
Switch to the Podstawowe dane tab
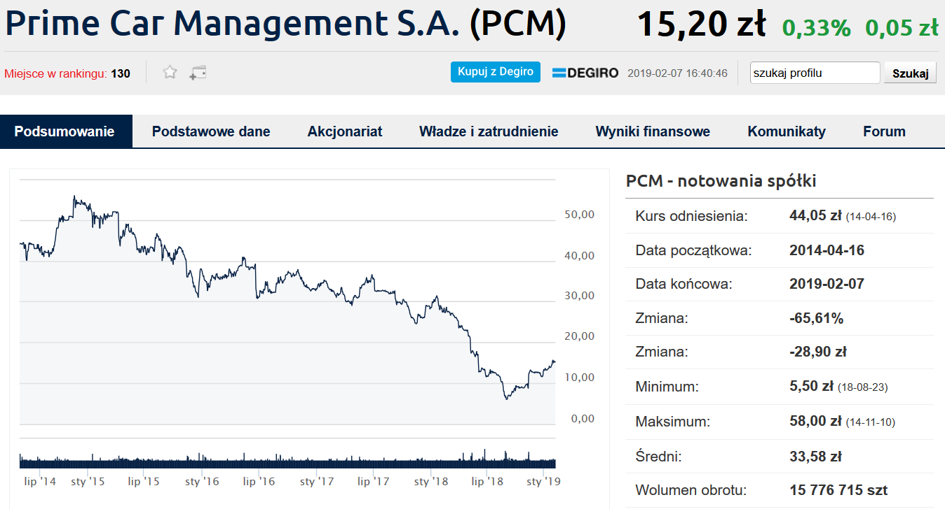tap(211, 131)
